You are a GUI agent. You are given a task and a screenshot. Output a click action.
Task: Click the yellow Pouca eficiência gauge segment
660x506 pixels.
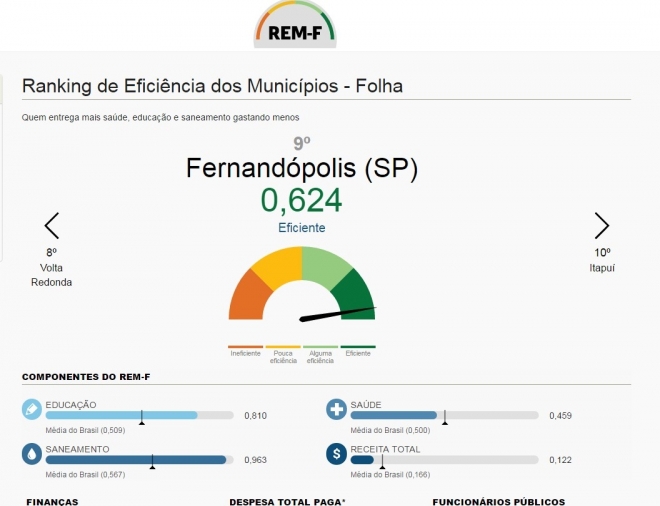click(276, 264)
